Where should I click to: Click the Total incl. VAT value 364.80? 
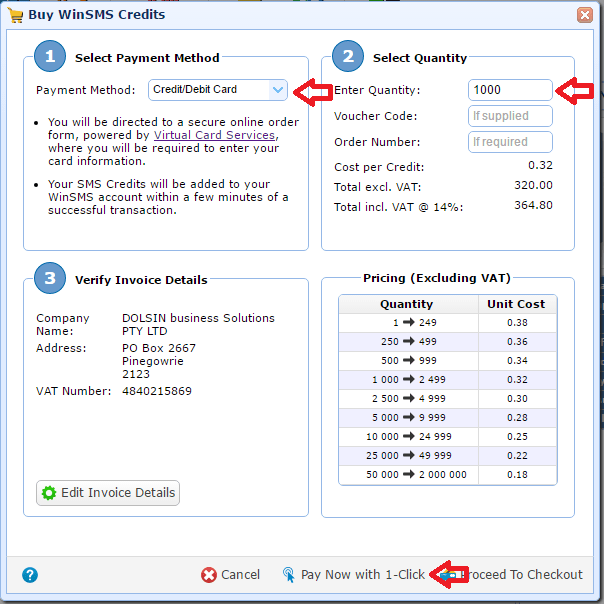click(x=534, y=205)
